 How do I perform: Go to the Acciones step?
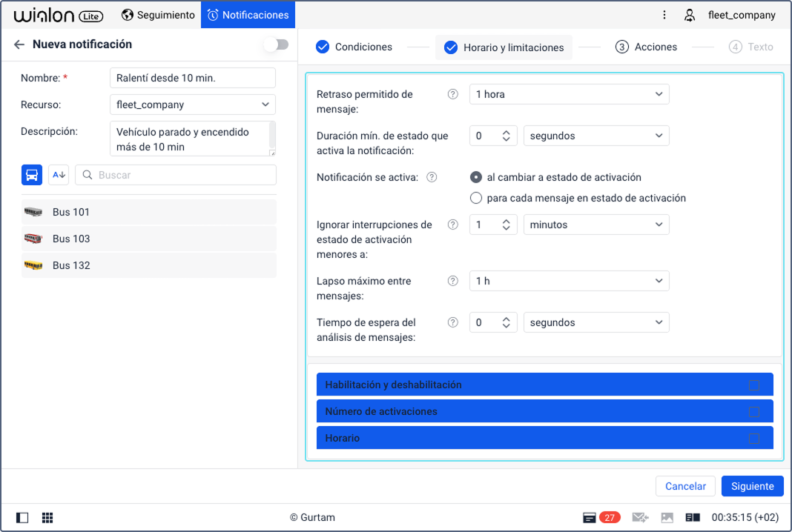(x=646, y=47)
